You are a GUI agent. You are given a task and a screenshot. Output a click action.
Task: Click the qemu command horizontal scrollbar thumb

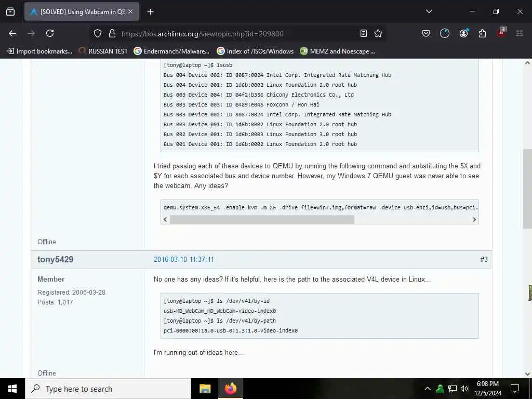coord(262,220)
